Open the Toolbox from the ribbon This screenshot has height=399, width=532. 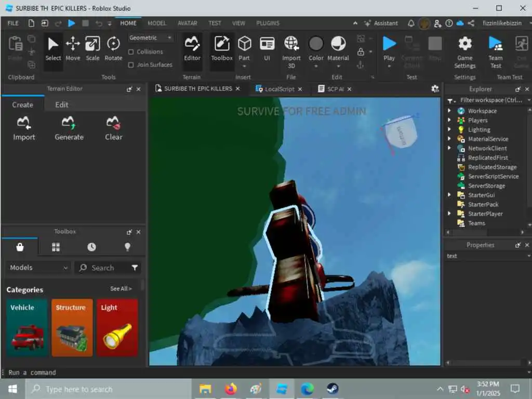(x=222, y=49)
